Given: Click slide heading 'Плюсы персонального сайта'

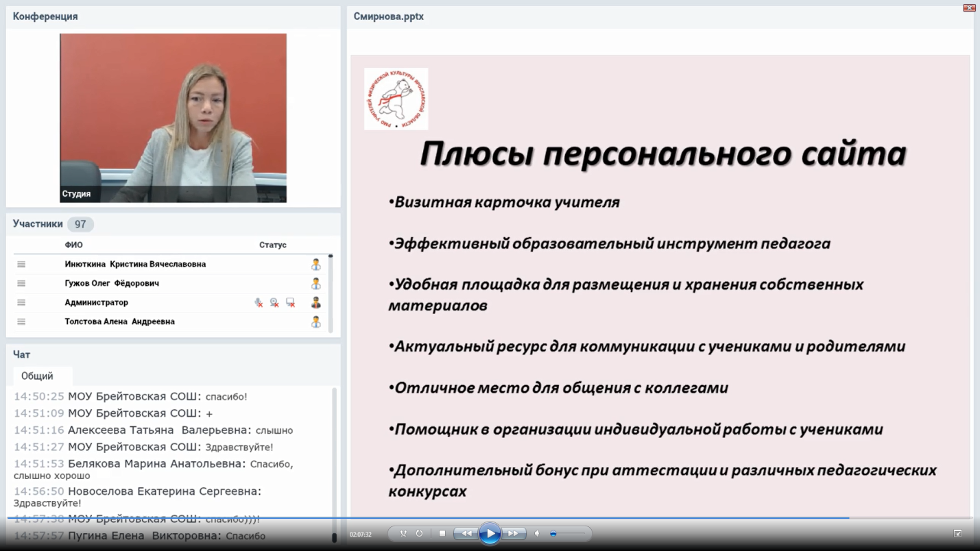Looking at the screenshot, I should pyautogui.click(x=662, y=154).
